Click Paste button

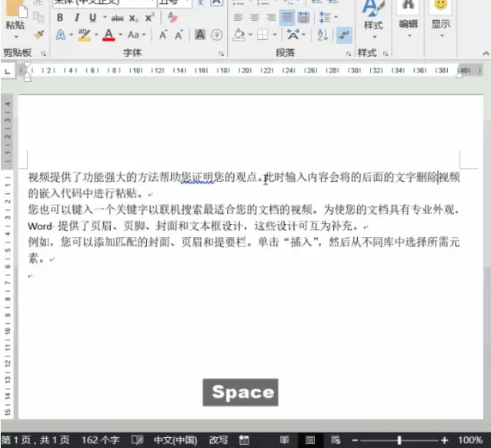pos(15,15)
